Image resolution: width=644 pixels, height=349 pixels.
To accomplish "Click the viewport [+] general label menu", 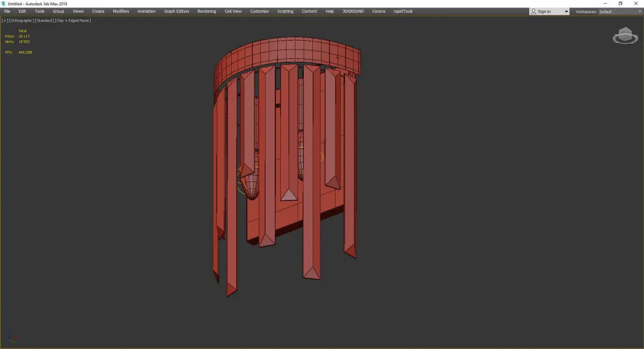I will 5,20.
